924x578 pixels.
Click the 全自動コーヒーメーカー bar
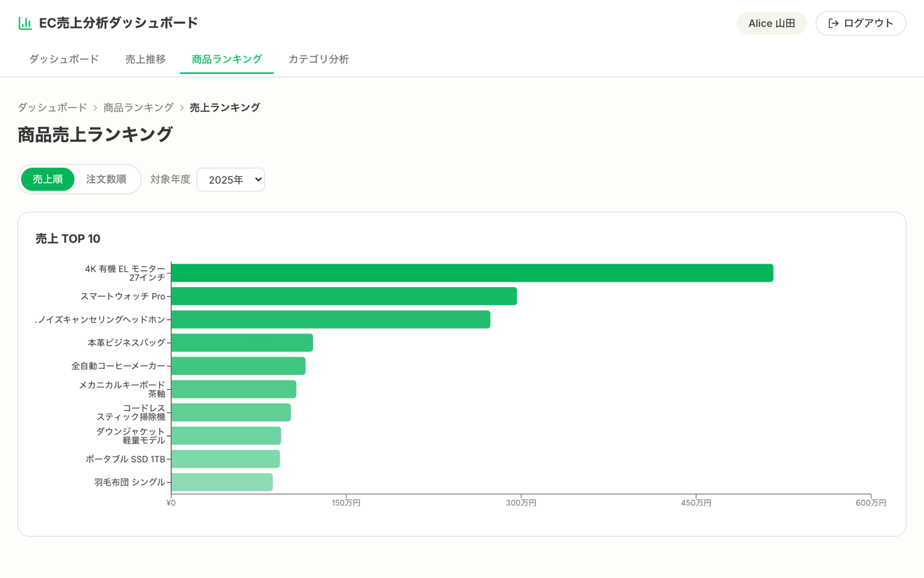pyautogui.click(x=238, y=366)
